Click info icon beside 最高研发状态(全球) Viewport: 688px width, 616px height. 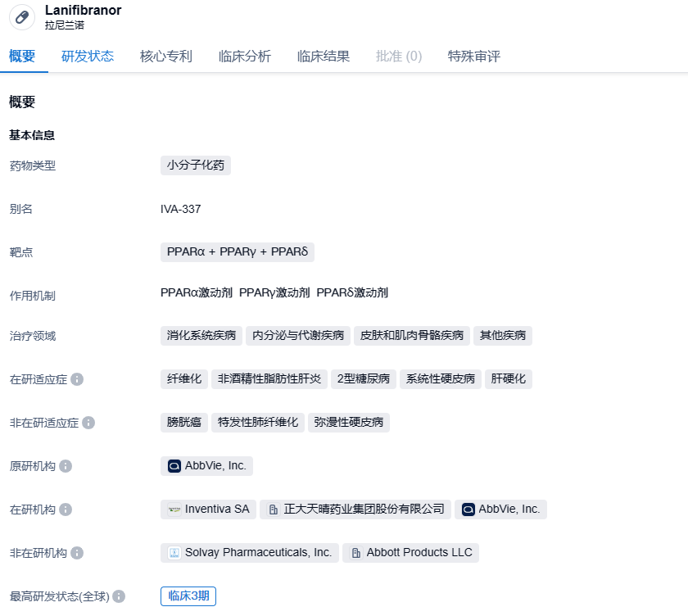click(x=119, y=596)
